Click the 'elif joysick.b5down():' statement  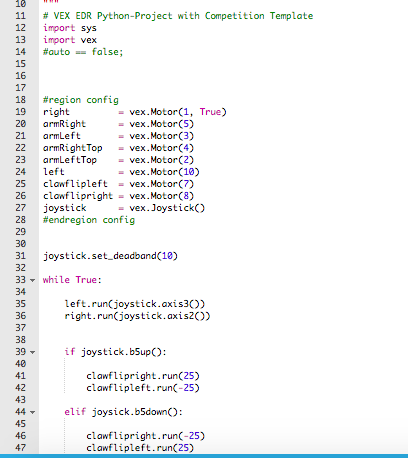tap(124, 412)
